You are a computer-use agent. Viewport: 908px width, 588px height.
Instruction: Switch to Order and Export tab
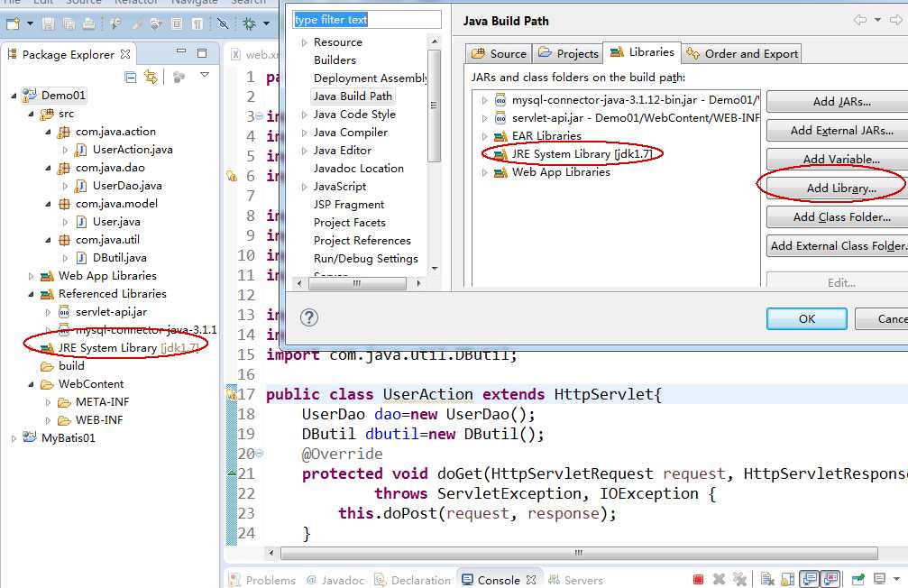(x=741, y=53)
